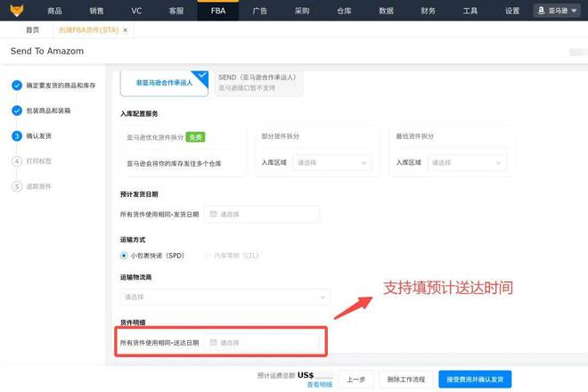
Task: Choose the 非亚马逊合作承运人 option card
Action: tap(164, 83)
